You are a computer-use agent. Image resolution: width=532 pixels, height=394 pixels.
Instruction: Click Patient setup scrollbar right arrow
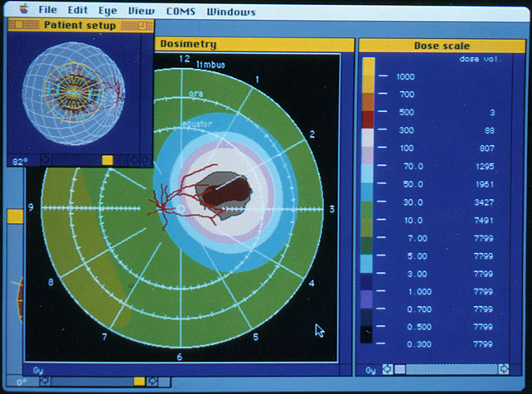click(x=134, y=159)
